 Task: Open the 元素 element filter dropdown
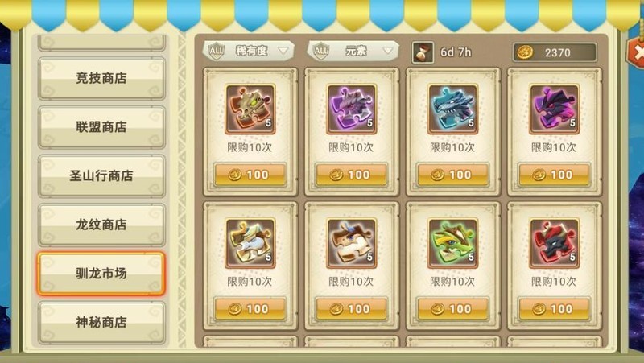pyautogui.click(x=353, y=51)
